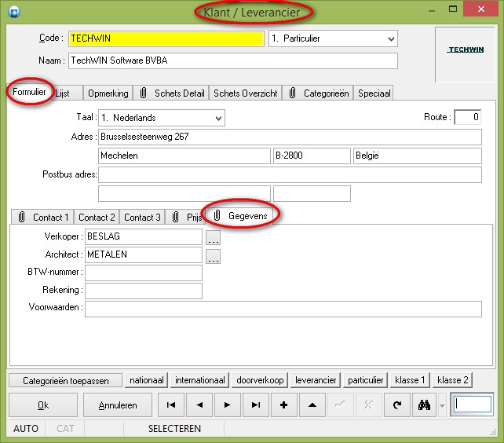The width and height of the screenshot is (504, 443).
Task: Click the up triangle edit button
Action: [312, 405]
